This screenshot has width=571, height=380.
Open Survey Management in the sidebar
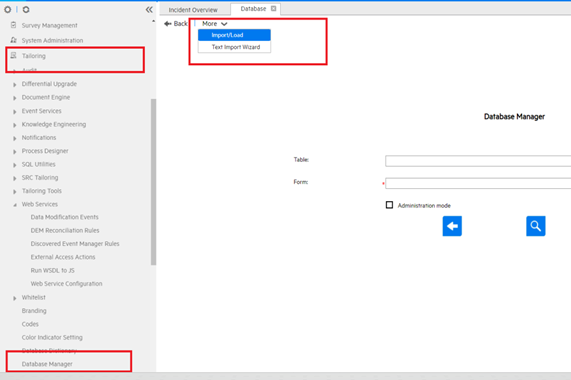(x=50, y=25)
